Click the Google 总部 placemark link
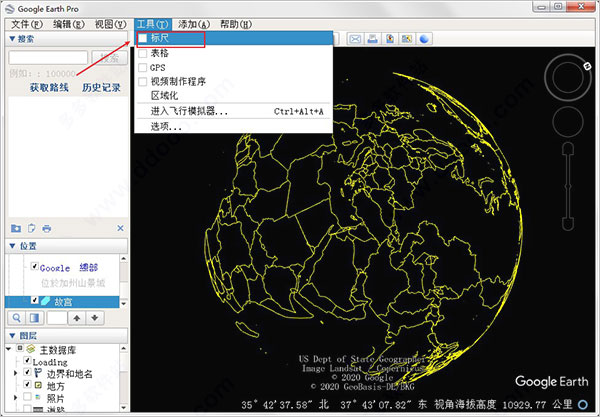The width and height of the screenshot is (600, 417). click(69, 268)
